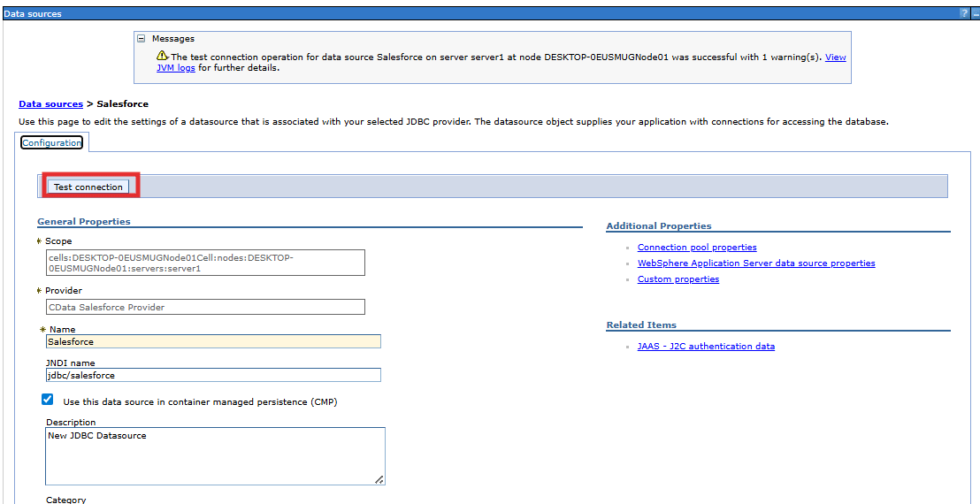Viewport: 980px width, 504px height.
Task: Grab the Description box resize handle
Action: click(379, 479)
